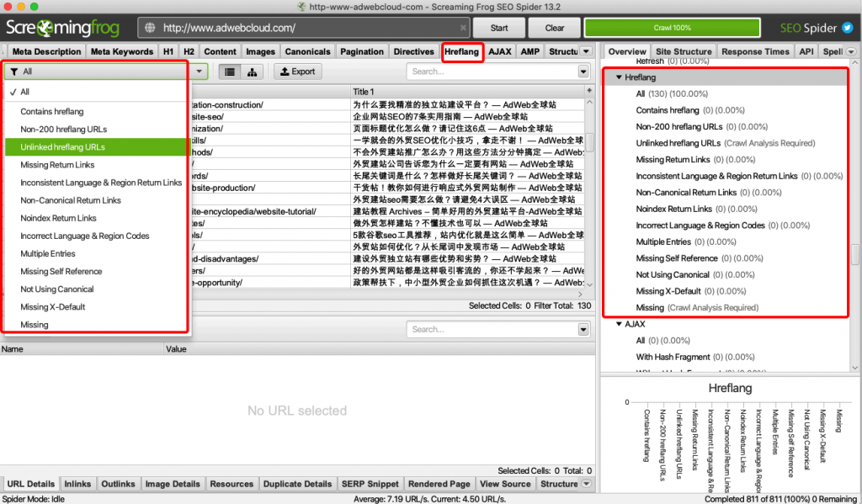Open the upper search options dropdown arrow

pyautogui.click(x=583, y=72)
